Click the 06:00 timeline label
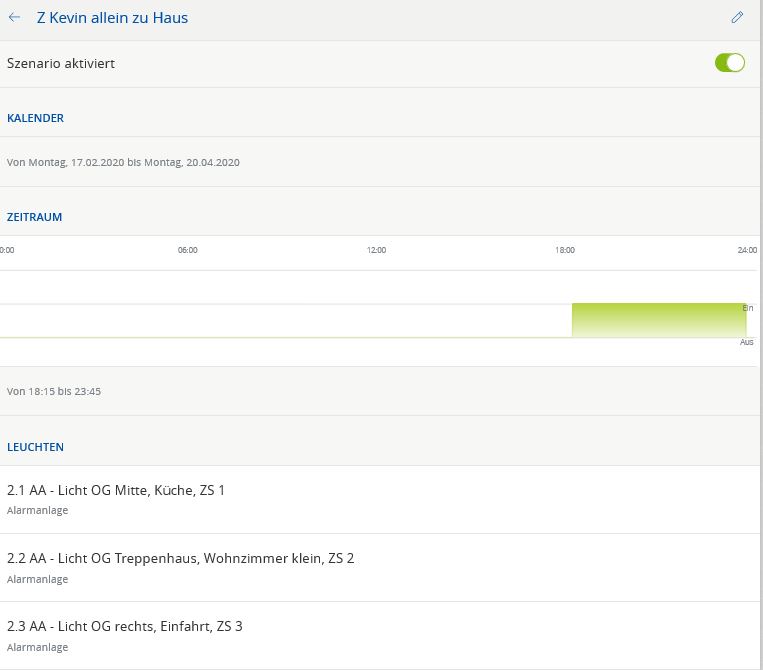Viewport: 763px width, 670px height. [x=188, y=250]
